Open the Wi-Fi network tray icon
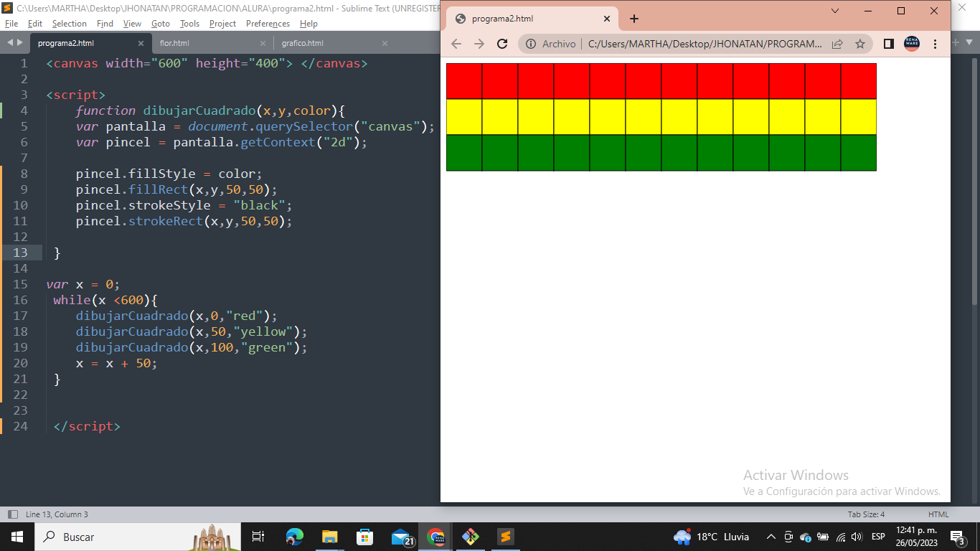Screen dimensions: 980x551 tap(841, 537)
